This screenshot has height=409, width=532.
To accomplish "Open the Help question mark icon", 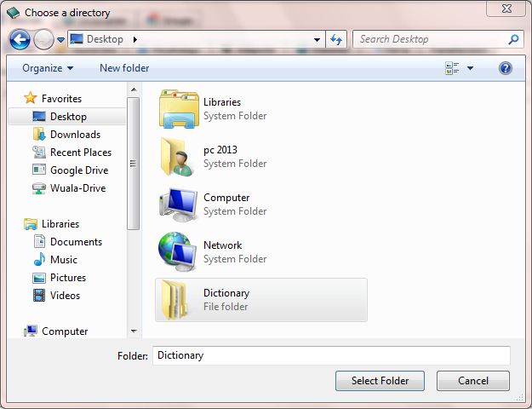I will [x=506, y=68].
